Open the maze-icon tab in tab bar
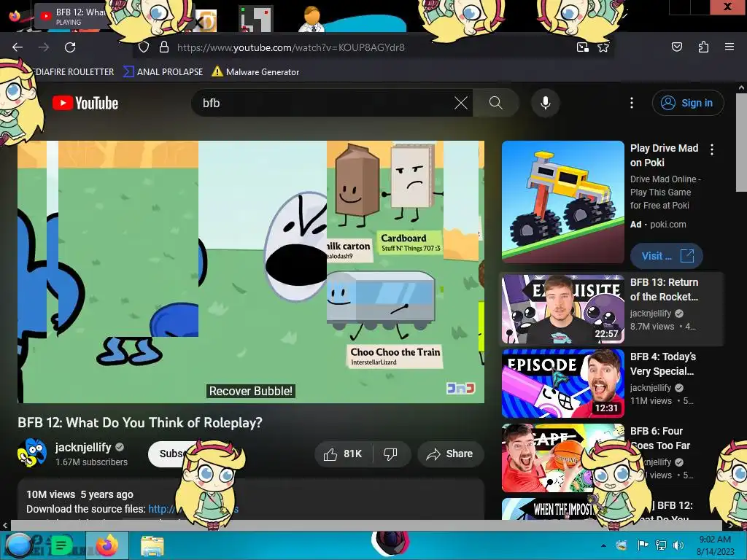This screenshot has width=747, height=560. 256,19
